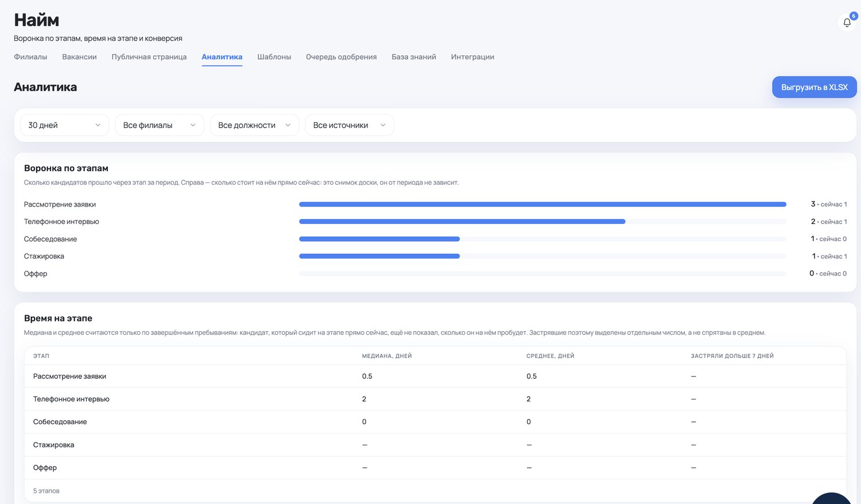Image resolution: width=861 pixels, height=504 pixels.
Task: Click funnel label Собеседование
Action: click(x=51, y=239)
